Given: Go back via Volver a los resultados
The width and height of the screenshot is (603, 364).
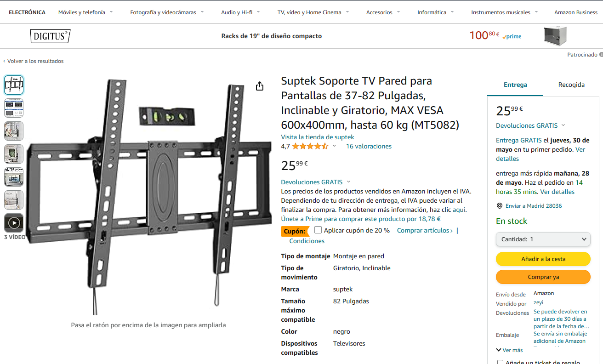Looking at the screenshot, I should [33, 61].
